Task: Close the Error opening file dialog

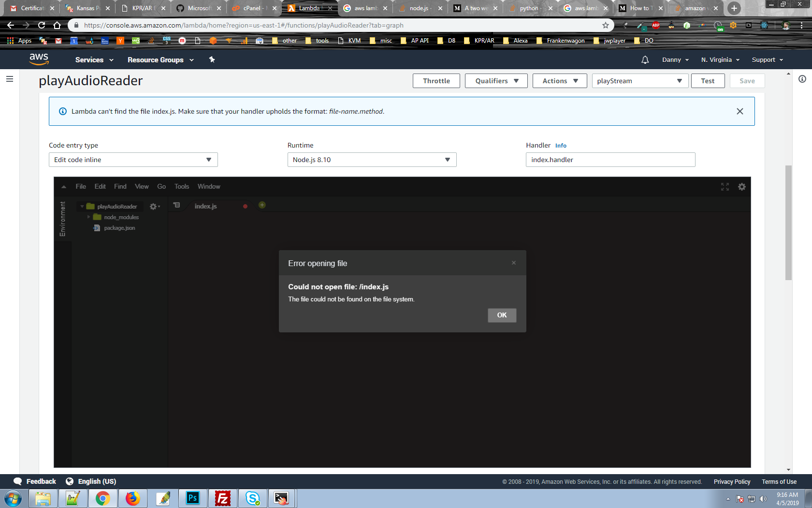Action: [514, 263]
